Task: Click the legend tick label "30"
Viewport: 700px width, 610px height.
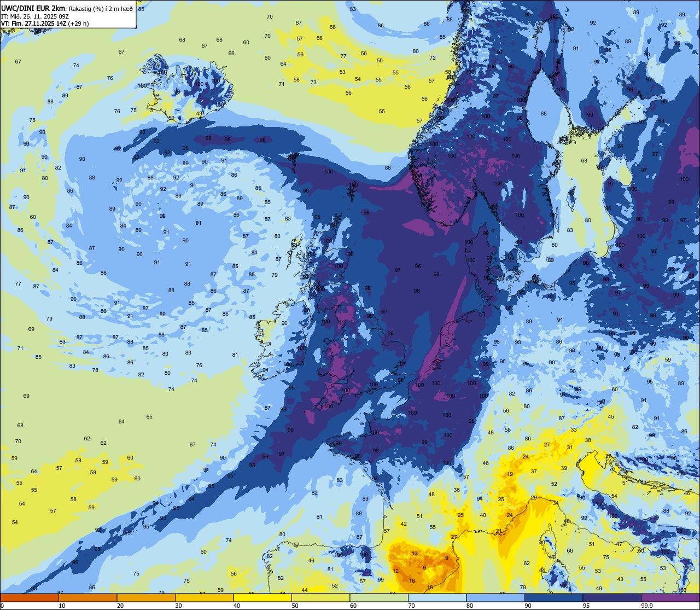Action: (x=178, y=606)
